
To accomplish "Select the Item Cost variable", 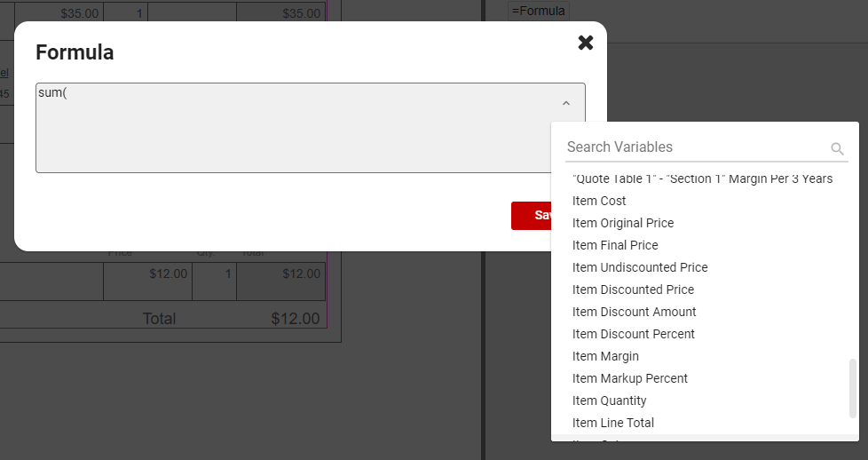I will click(x=599, y=201).
